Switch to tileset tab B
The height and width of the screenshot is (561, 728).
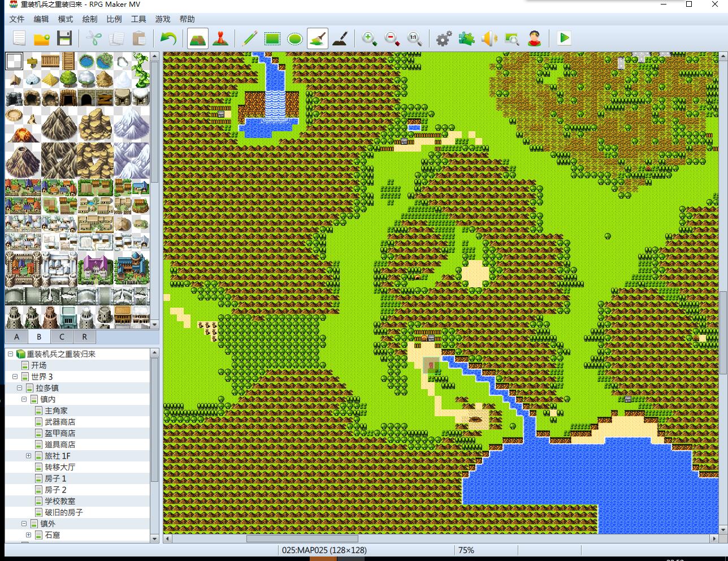39,336
